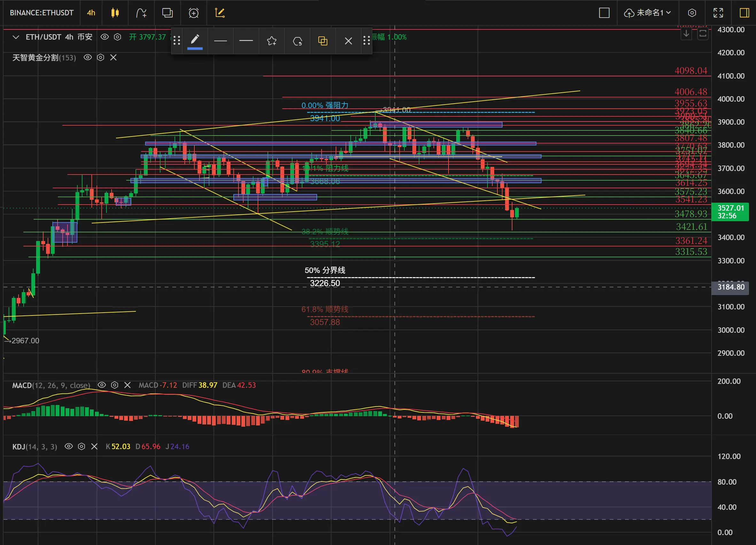Remove the KDJ indicator

click(94, 446)
